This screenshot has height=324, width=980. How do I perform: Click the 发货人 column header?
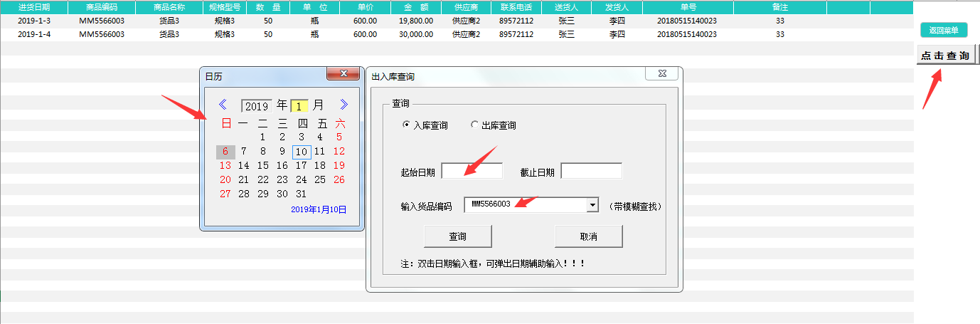pyautogui.click(x=617, y=7)
